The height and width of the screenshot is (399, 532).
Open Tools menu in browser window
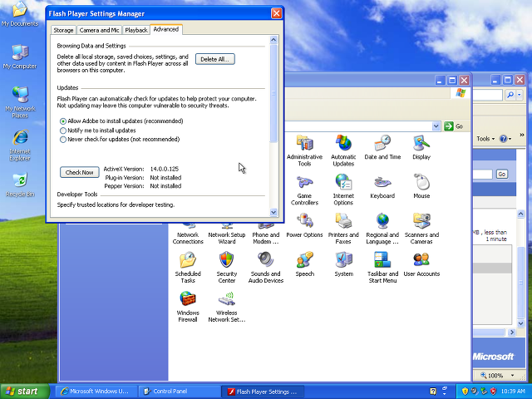click(485, 139)
